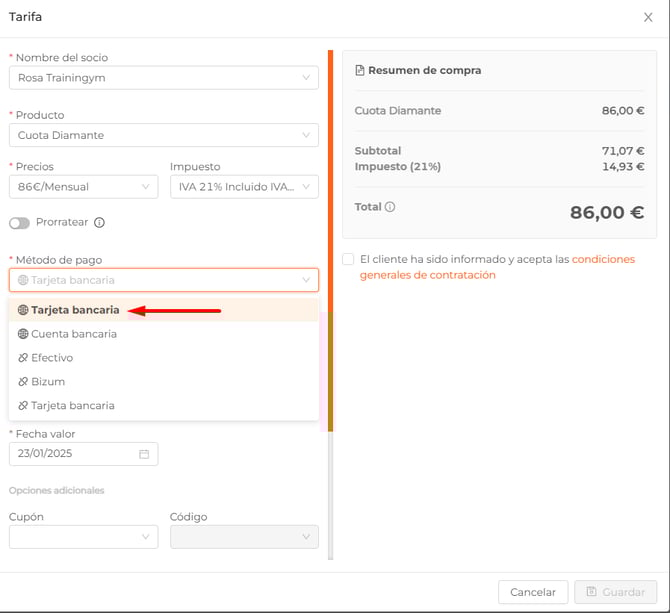Click link icon beside Bizum option
670x613 pixels.
pyautogui.click(x=23, y=382)
